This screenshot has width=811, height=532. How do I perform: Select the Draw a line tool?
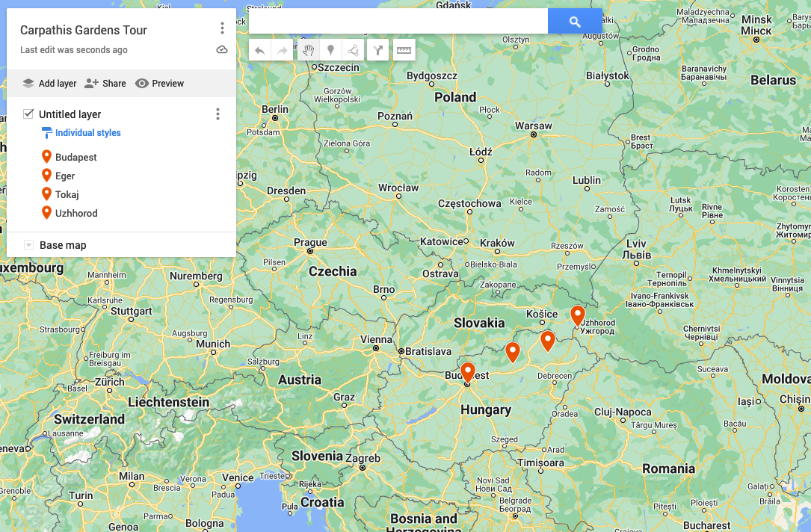click(354, 49)
